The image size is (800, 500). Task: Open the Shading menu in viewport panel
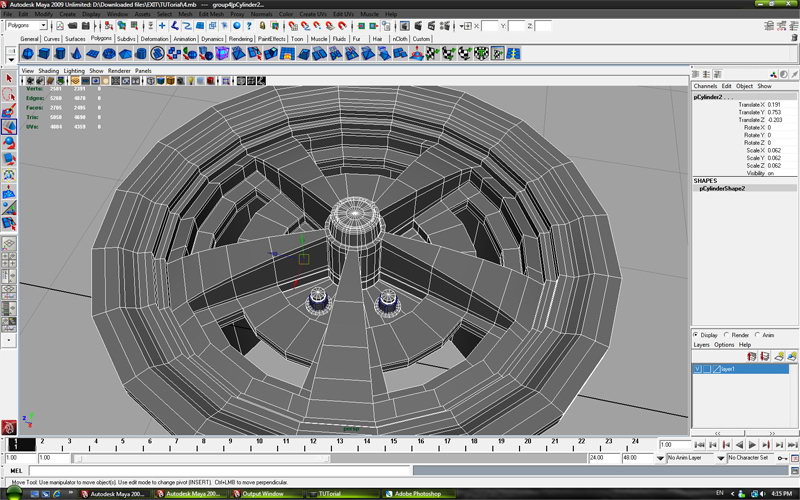pos(50,71)
